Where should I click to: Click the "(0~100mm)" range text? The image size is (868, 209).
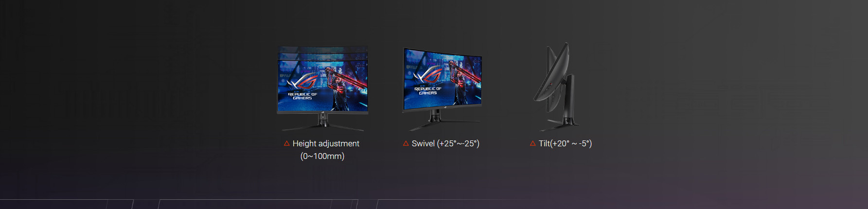tap(322, 156)
